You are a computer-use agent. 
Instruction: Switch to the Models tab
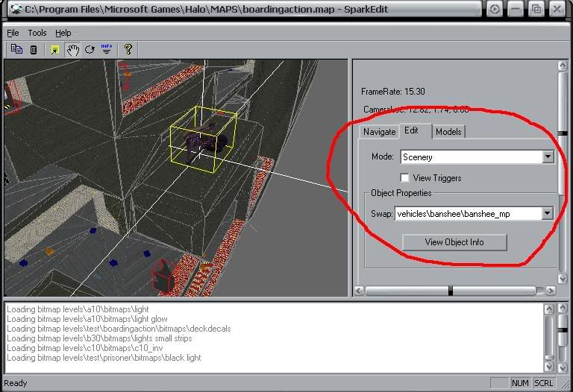[448, 132]
